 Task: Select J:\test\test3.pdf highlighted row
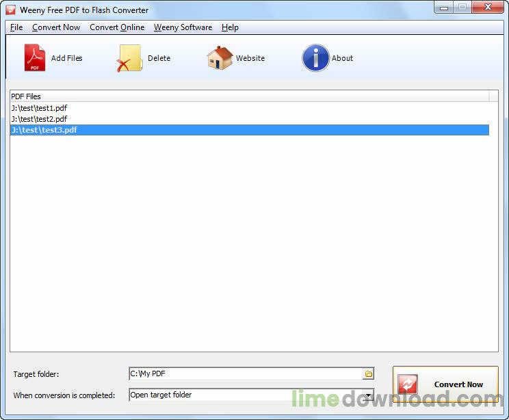249,130
